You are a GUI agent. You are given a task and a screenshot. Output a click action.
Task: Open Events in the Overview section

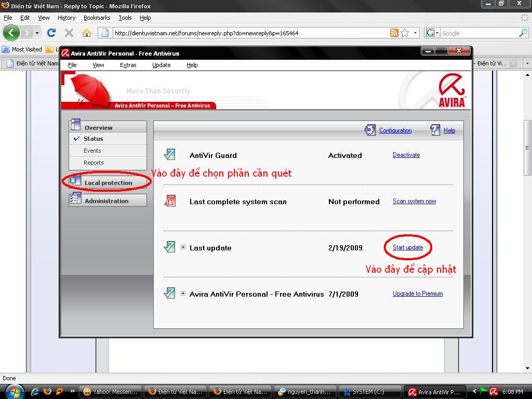[108, 151]
